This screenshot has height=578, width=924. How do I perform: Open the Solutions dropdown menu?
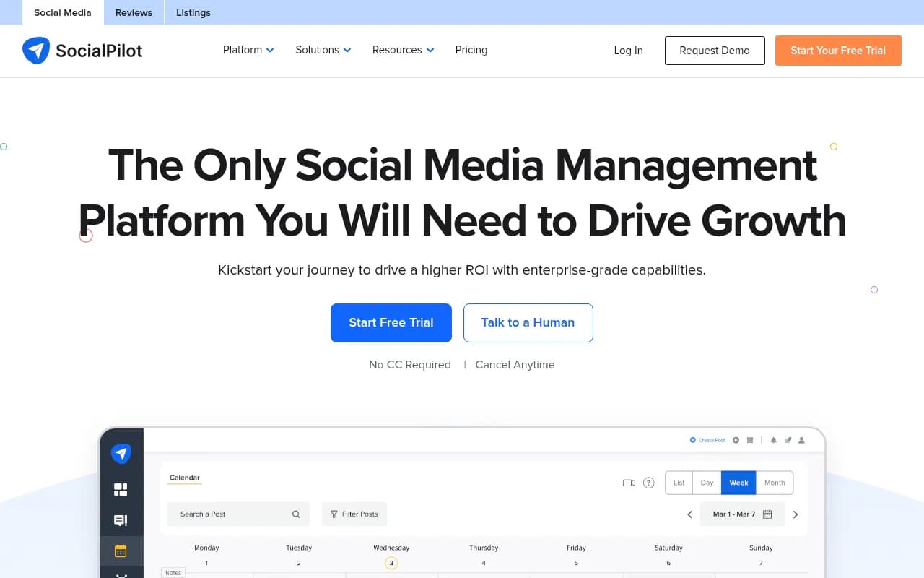click(323, 50)
